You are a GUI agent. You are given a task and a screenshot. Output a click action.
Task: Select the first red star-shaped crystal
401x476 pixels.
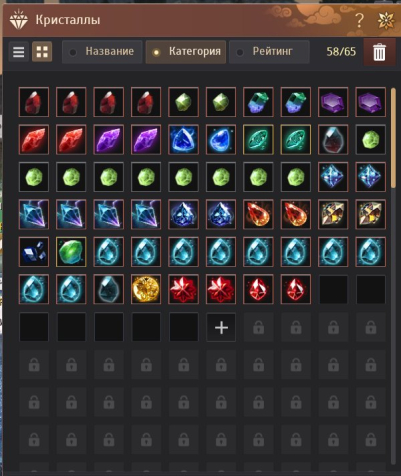(183, 289)
